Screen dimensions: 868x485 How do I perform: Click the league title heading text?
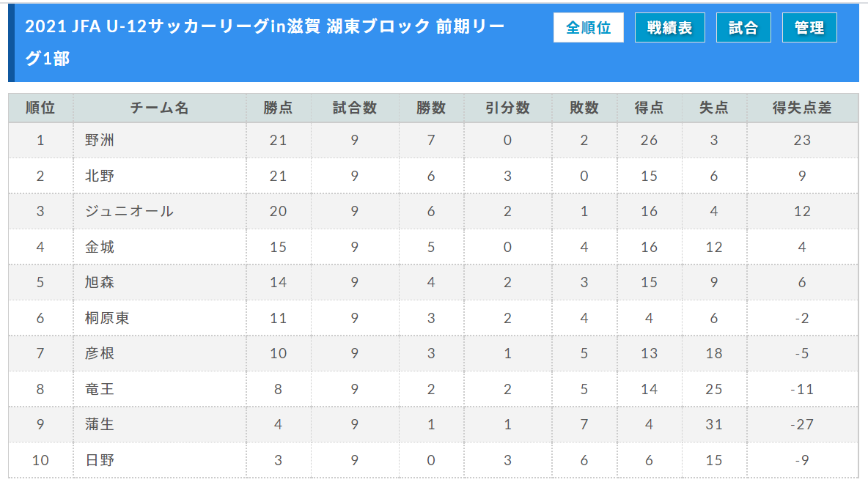coord(265,42)
